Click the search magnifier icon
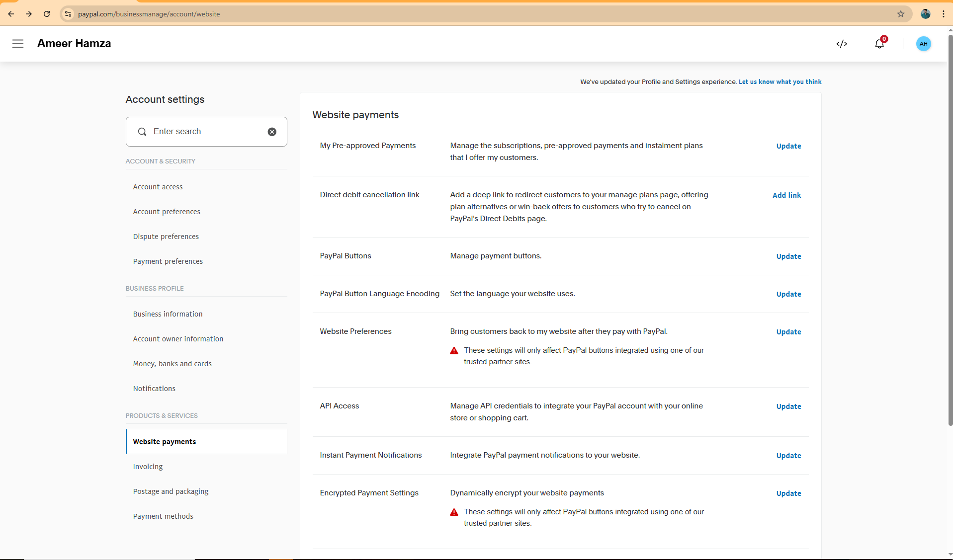Viewport: 953px width, 560px height. (x=142, y=132)
